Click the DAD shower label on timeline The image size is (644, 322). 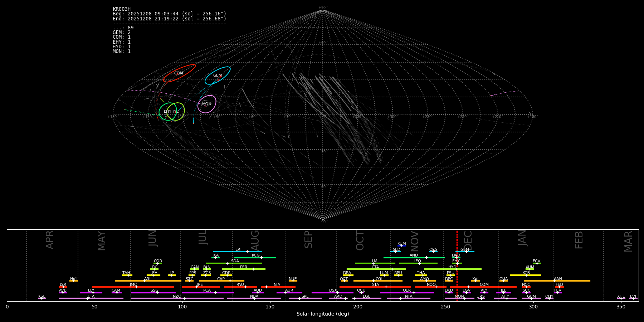456,255
